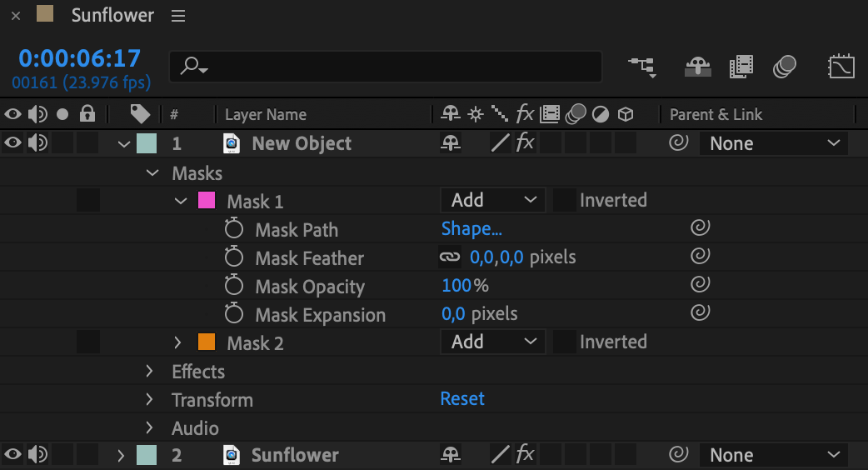This screenshot has height=470, width=868.
Task: Expand the Transform property group
Action: 149,399
